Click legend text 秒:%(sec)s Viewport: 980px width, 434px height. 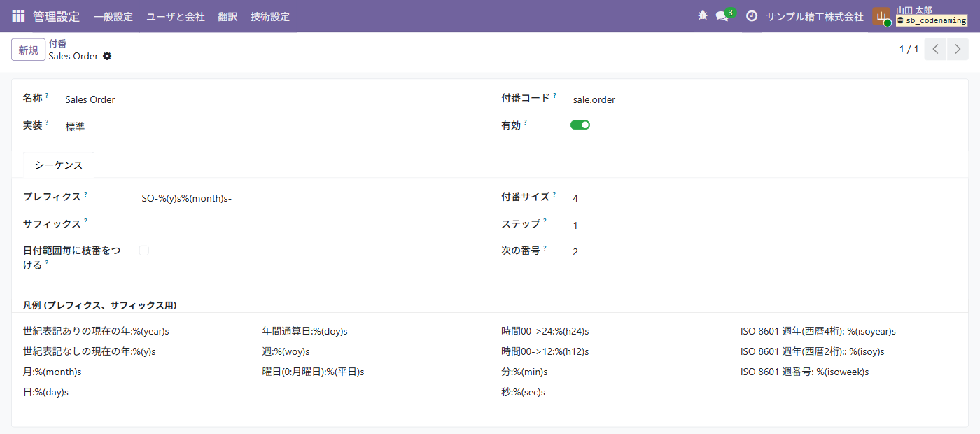tap(523, 392)
